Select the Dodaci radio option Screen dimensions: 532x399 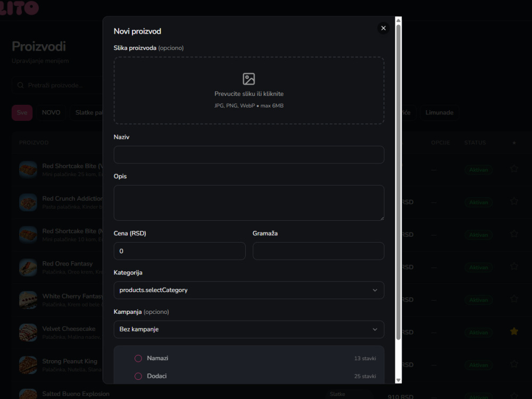pos(138,376)
